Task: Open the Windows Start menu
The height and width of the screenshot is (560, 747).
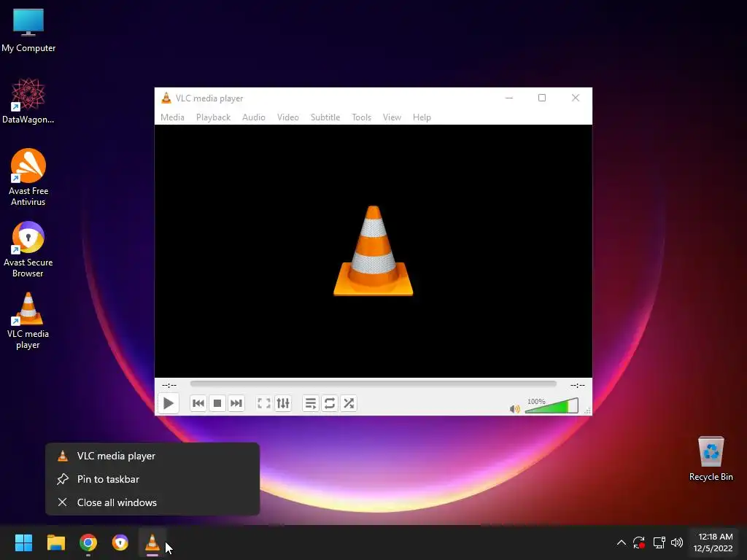Action: click(24, 542)
